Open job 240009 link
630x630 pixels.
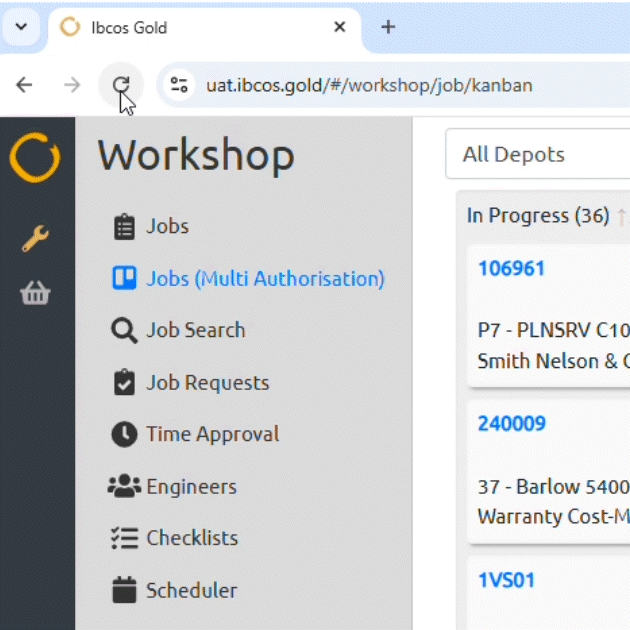coord(512,423)
